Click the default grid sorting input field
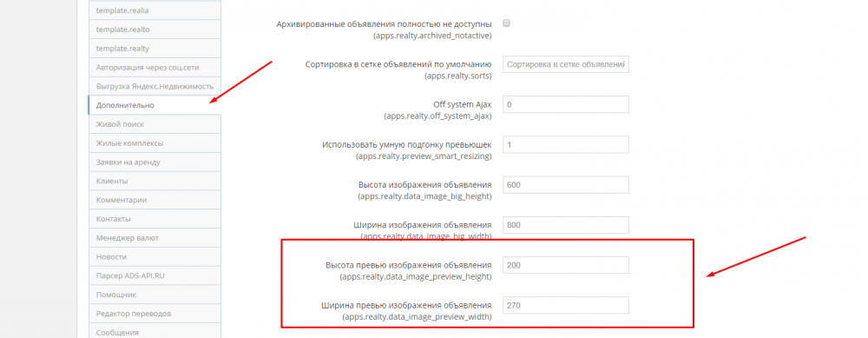The image size is (868, 338). (566, 64)
